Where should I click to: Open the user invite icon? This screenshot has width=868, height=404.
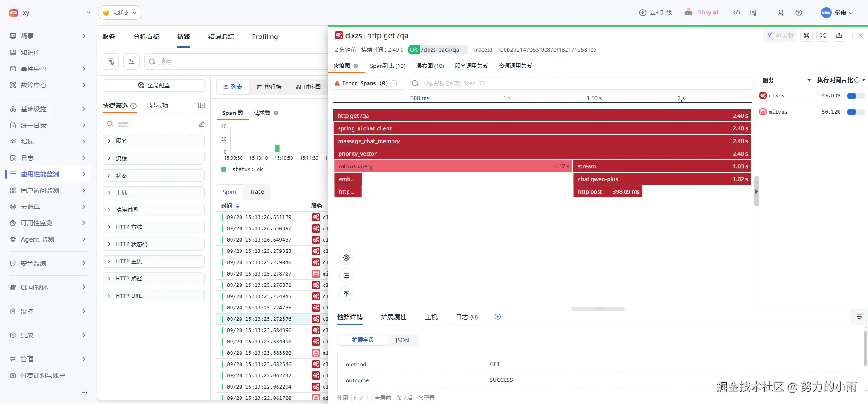(780, 13)
